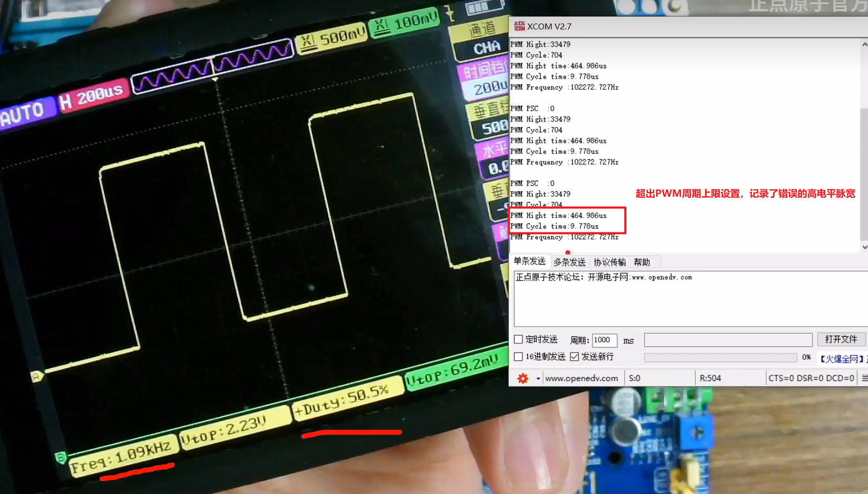Image resolution: width=868 pixels, height=494 pixels.
Task: Click the empty file path field
Action: (728, 340)
